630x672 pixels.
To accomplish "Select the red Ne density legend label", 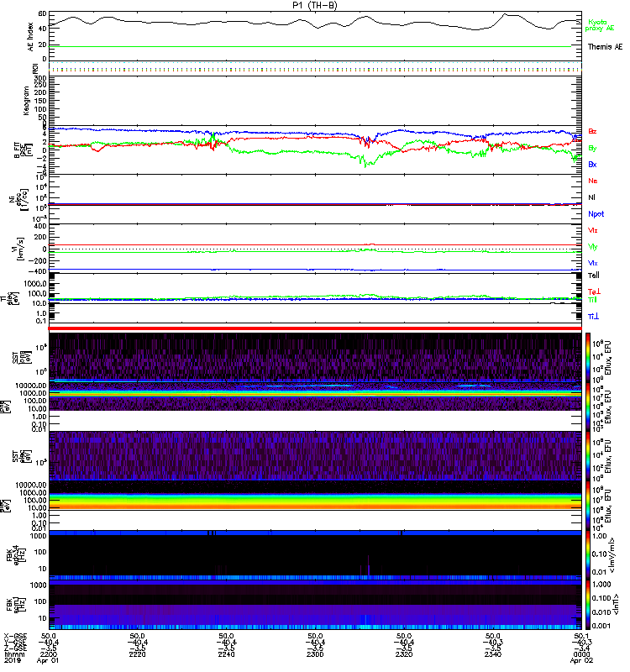I will (x=592, y=181).
